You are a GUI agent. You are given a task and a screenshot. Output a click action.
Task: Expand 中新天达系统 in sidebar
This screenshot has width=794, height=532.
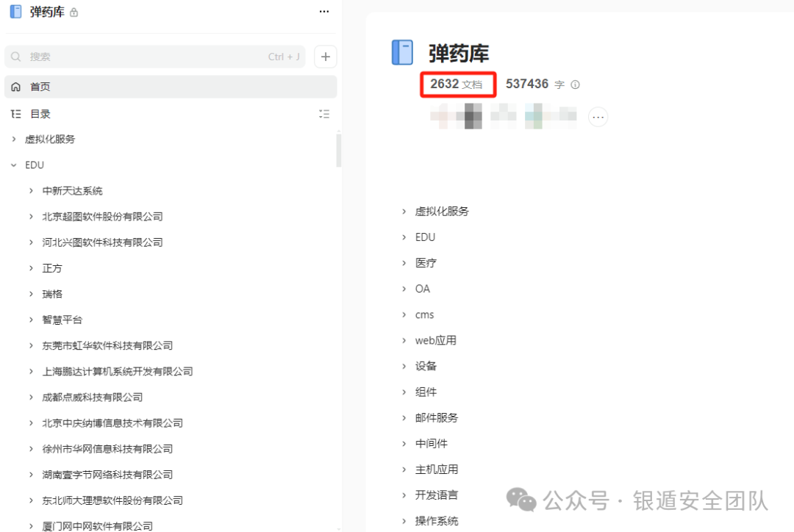pos(31,191)
